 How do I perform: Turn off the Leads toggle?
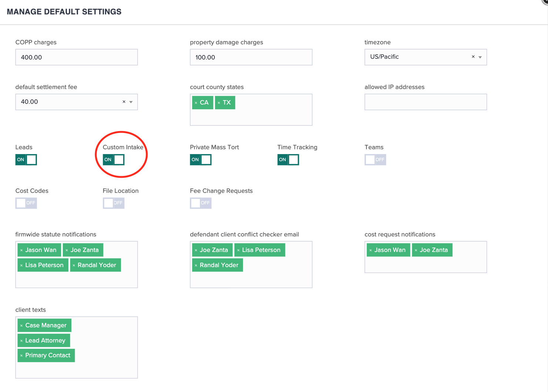[26, 160]
